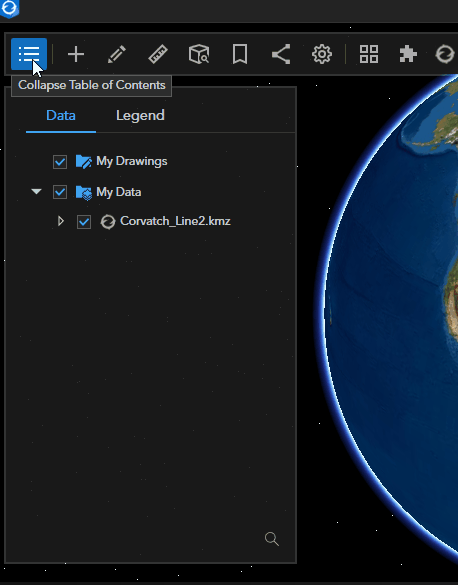Collapse the Table of Contents button
The width and height of the screenshot is (458, 585).
29,54
